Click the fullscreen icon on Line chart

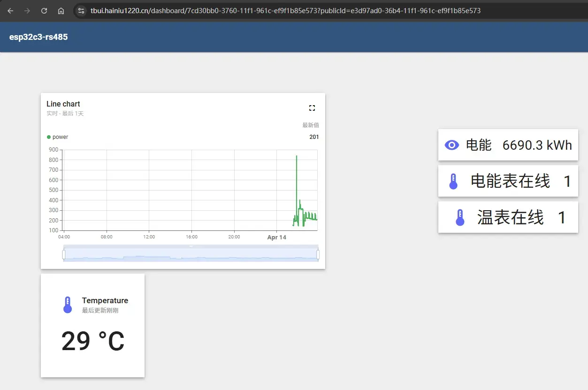coord(312,108)
